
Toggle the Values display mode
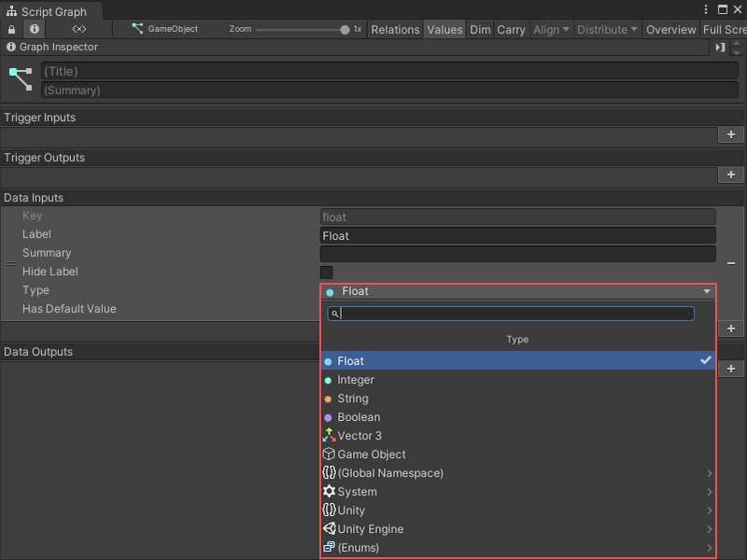point(444,29)
